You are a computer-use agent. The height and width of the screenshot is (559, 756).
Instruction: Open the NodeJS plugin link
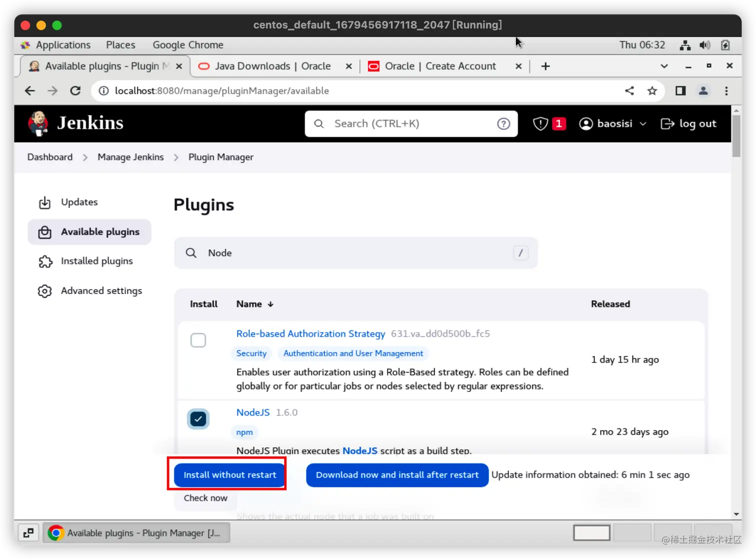[253, 412]
